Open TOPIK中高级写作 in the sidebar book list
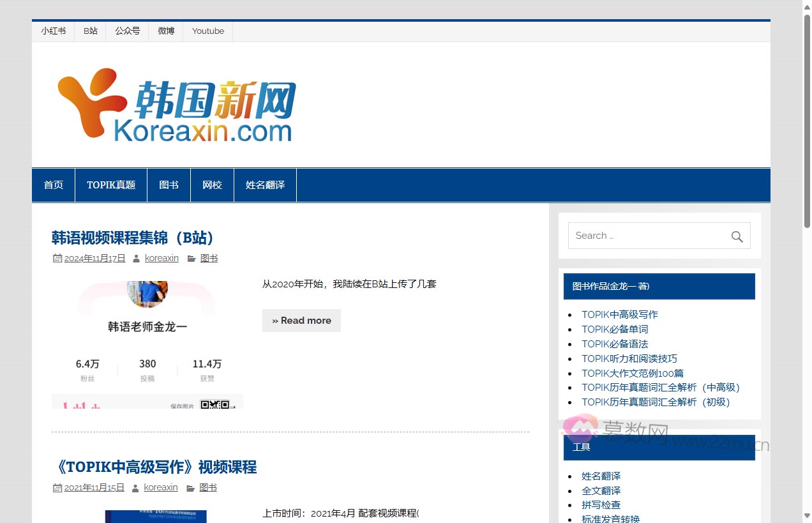The image size is (812, 523). (619, 314)
